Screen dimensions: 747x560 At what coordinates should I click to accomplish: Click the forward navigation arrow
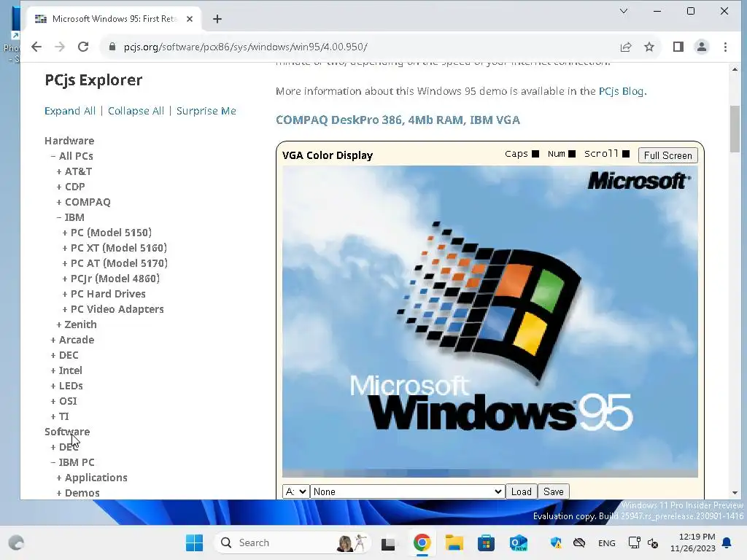coord(60,47)
